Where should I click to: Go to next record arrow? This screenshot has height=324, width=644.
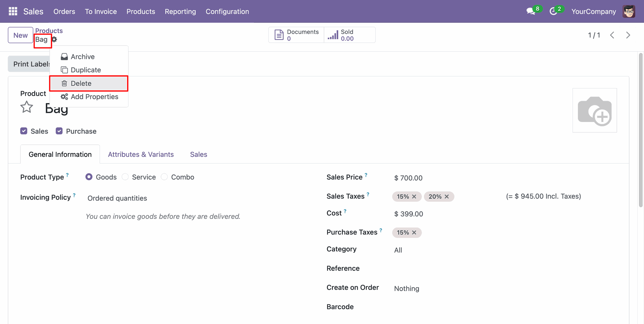coord(628,35)
